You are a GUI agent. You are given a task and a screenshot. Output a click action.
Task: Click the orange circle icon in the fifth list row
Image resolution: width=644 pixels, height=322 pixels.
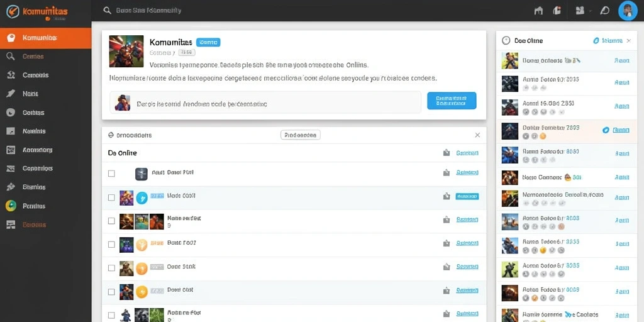point(142,269)
